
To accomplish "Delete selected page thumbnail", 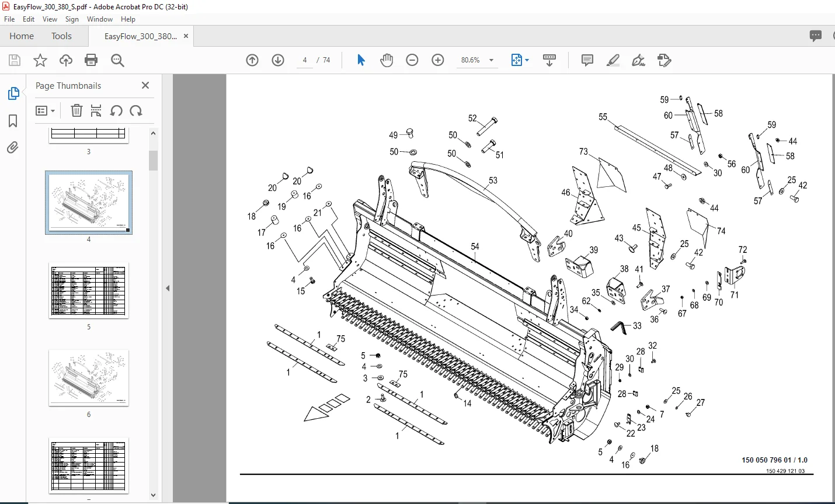I will [76, 110].
